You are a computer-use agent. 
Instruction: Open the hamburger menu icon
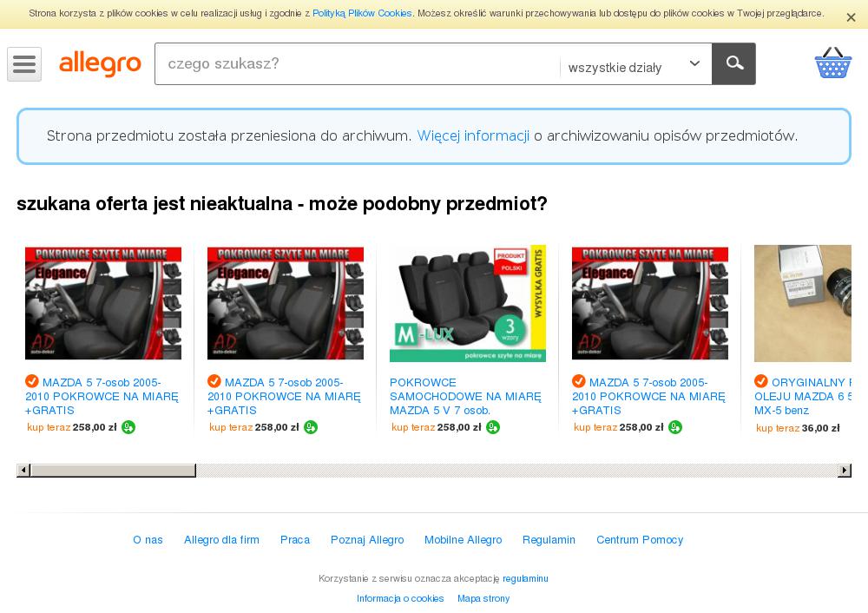coord(24,64)
